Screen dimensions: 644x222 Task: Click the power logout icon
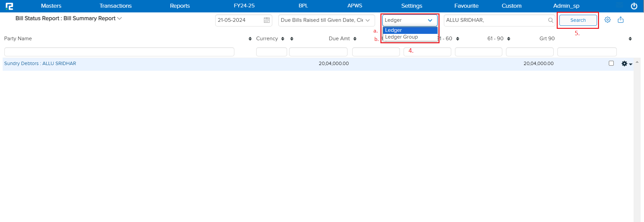[634, 6]
